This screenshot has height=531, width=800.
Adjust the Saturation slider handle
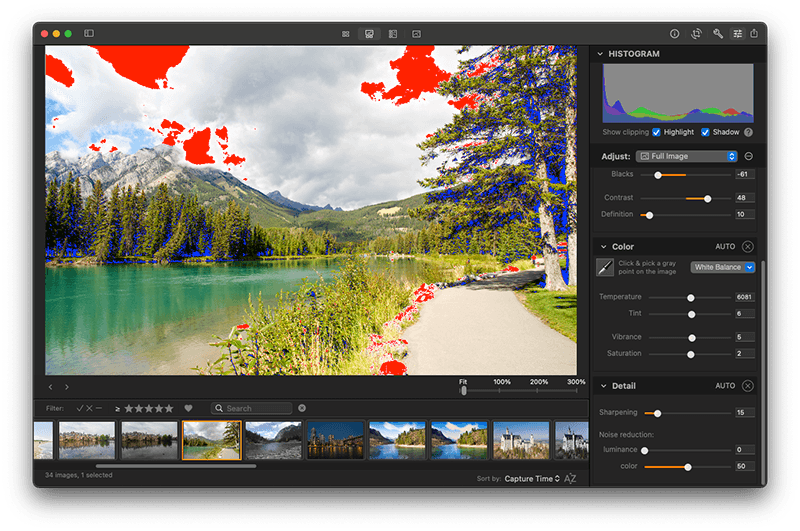coord(691,355)
